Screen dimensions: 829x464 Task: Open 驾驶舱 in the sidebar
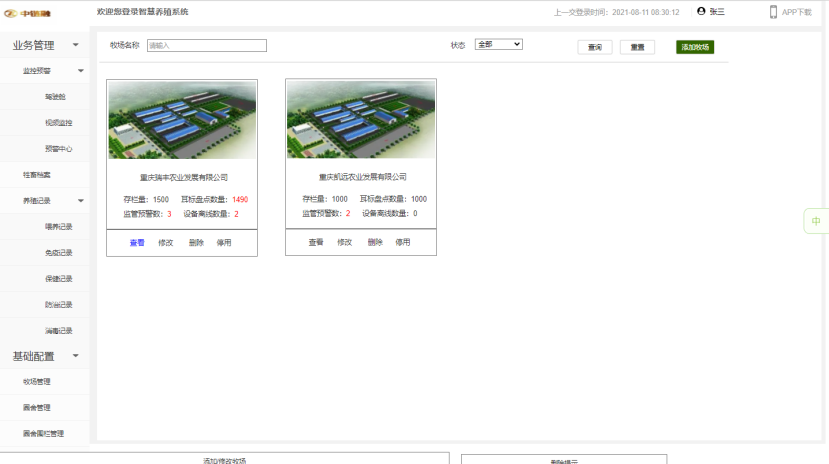(x=56, y=97)
